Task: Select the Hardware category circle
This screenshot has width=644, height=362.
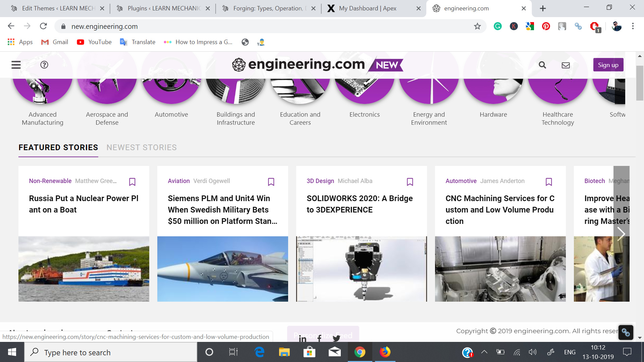Action: click(493, 90)
